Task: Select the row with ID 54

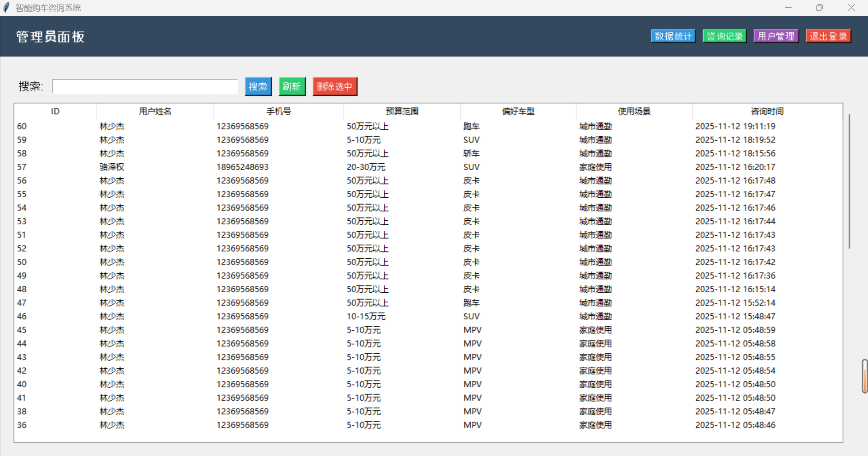Action: 428,208
